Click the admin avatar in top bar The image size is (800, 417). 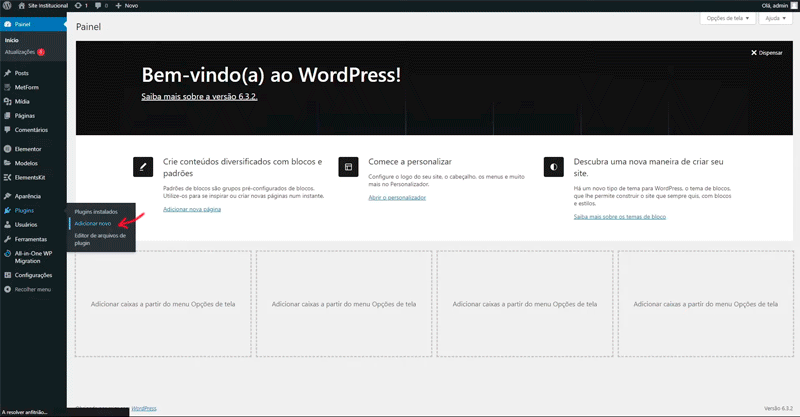[794, 6]
